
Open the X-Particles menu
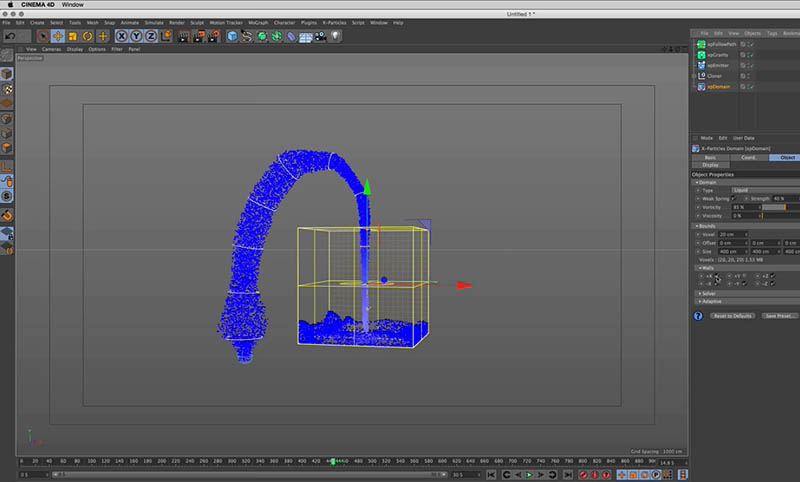point(333,22)
